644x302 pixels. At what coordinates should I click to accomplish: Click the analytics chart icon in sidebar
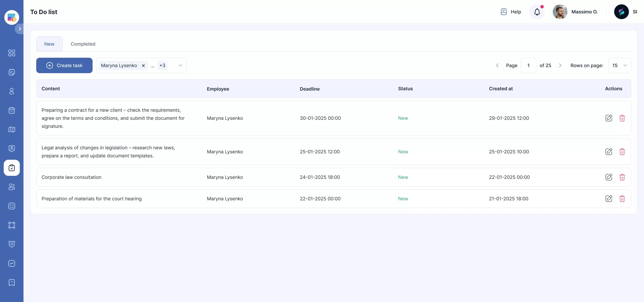tap(12, 263)
